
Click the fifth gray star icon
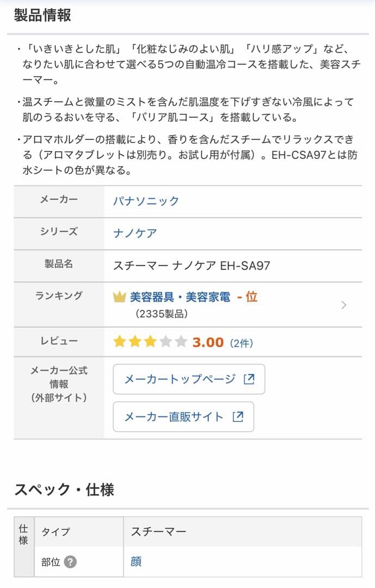click(x=180, y=341)
